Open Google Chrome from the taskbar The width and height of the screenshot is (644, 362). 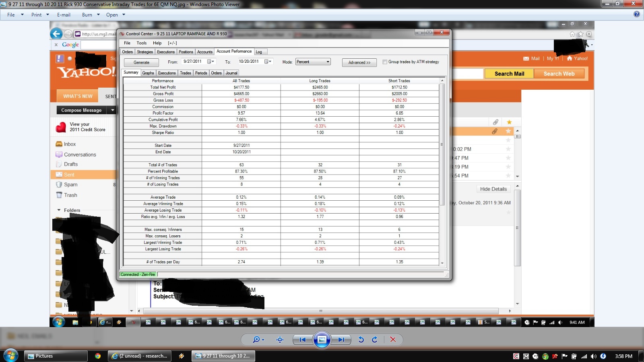pyautogui.click(x=98, y=356)
